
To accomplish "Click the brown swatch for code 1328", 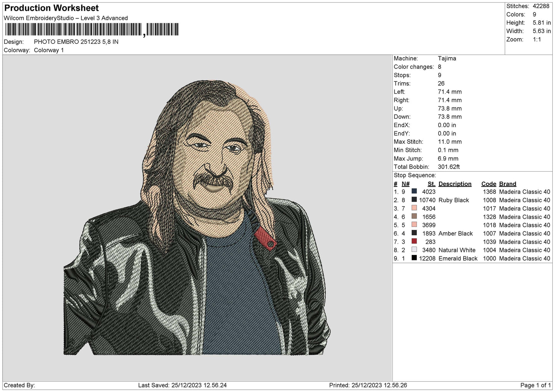I will (414, 217).
